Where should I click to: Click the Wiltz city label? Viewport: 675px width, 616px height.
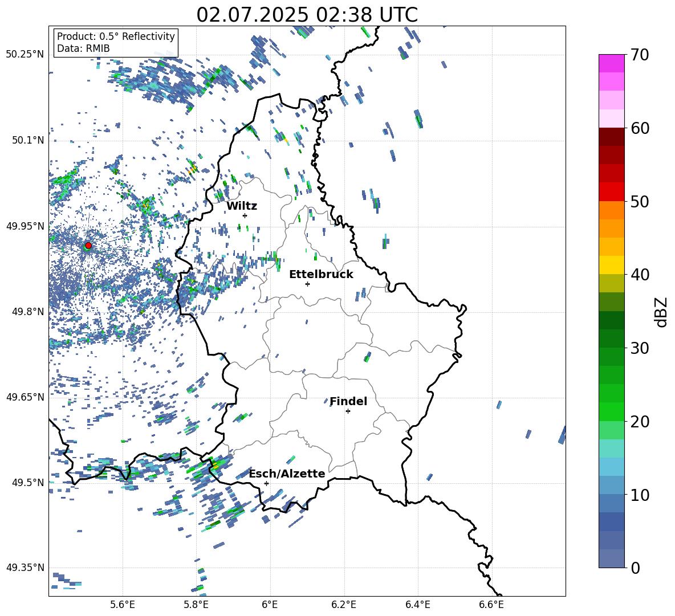tap(242, 206)
